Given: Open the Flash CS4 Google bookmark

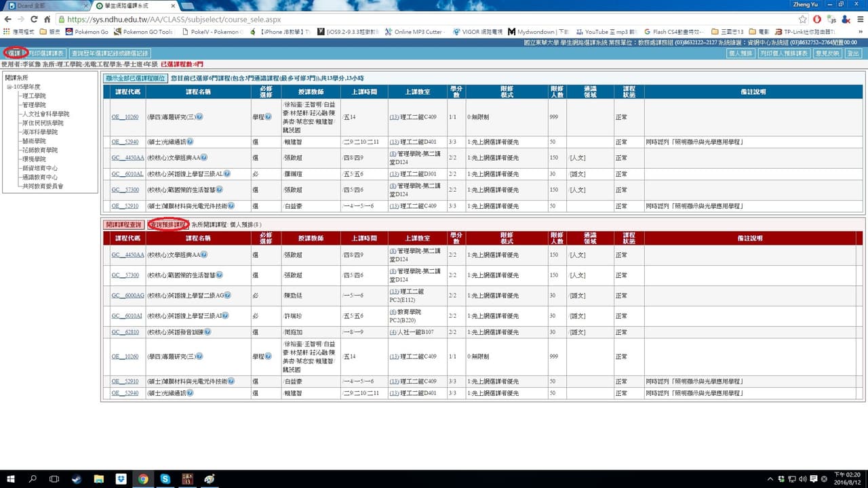Looking at the screenshot, I should (x=673, y=31).
